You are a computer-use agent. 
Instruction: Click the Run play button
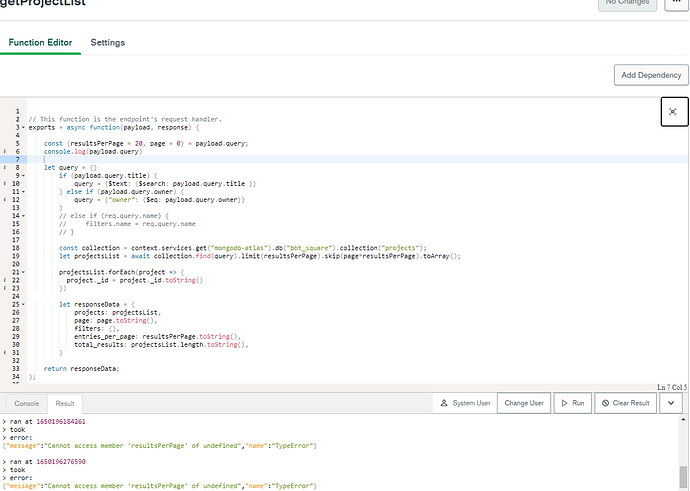(x=574, y=403)
